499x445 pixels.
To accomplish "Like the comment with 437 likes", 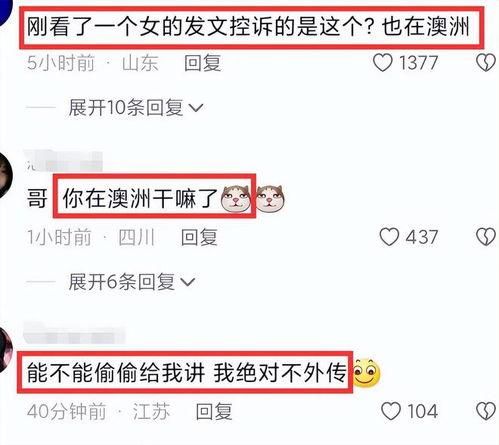I will point(389,237).
